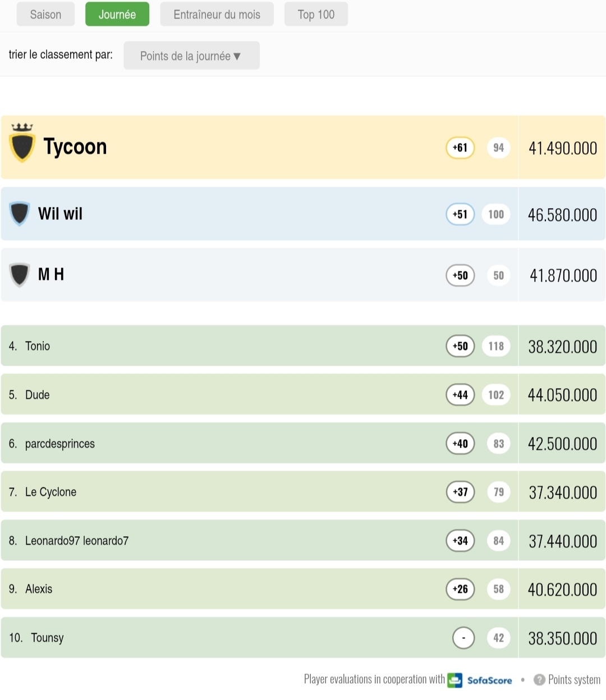This screenshot has width=606, height=700.
Task: Select the parcdesprinces manager name
Action: tap(60, 444)
